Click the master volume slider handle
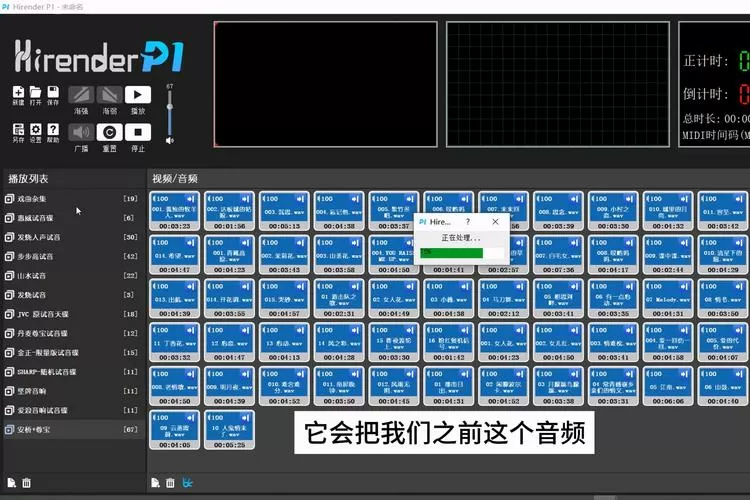This screenshot has height=500, width=750. (x=169, y=107)
